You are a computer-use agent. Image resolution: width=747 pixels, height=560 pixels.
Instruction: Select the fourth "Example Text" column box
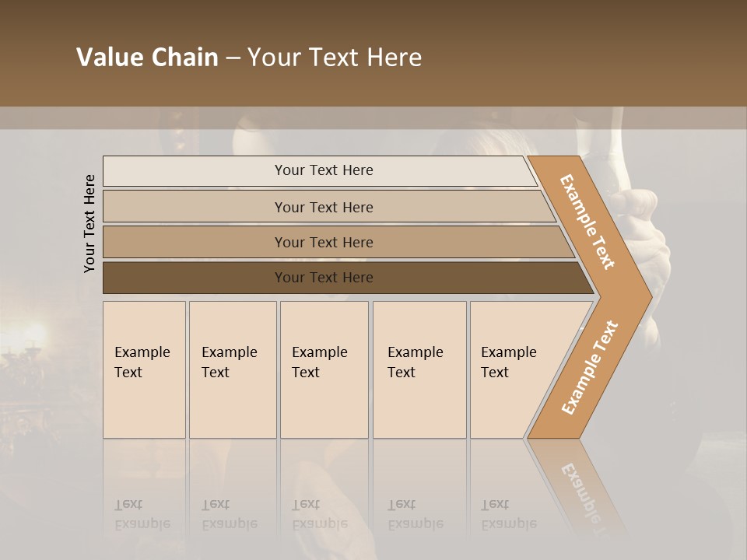coord(419,369)
